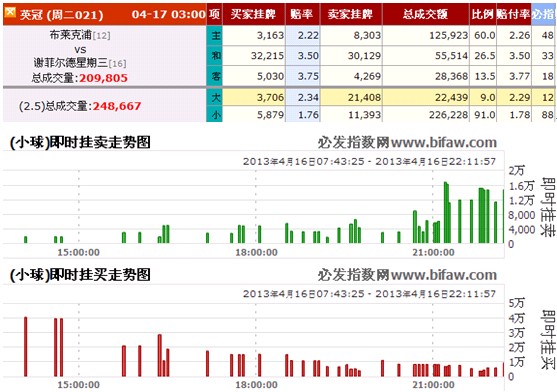
Task: Click the 15:00:00 marker on sell chart
Action: pos(79,252)
